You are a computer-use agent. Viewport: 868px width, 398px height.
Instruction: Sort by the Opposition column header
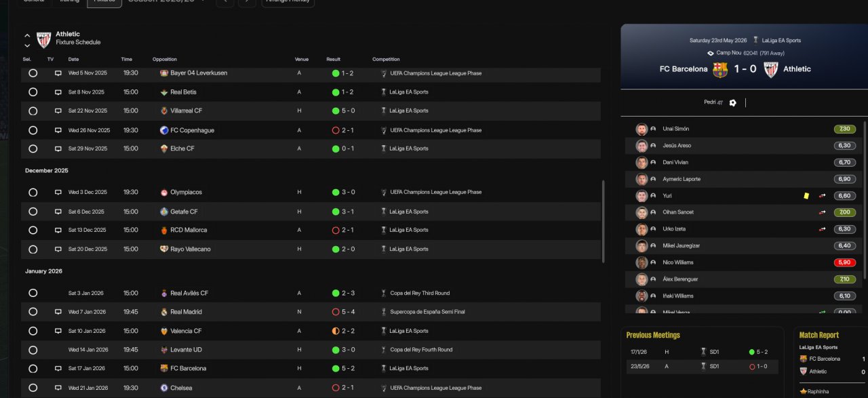click(x=165, y=59)
